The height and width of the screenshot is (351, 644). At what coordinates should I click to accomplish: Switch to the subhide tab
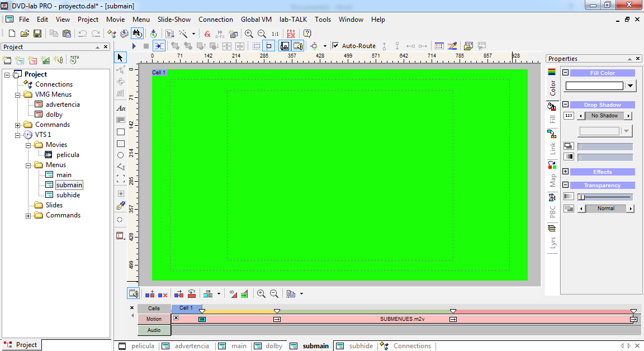[x=361, y=346]
